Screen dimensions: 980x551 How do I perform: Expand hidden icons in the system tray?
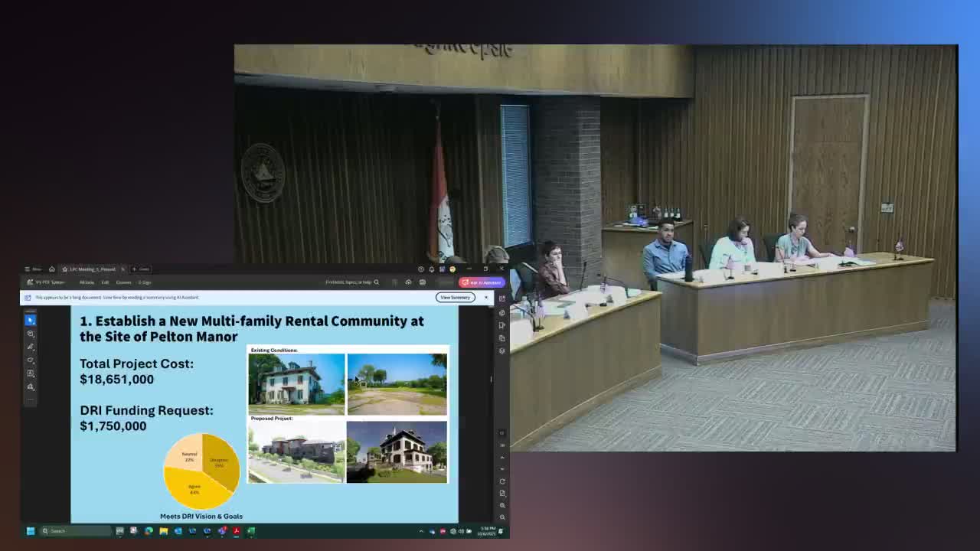[x=421, y=530]
